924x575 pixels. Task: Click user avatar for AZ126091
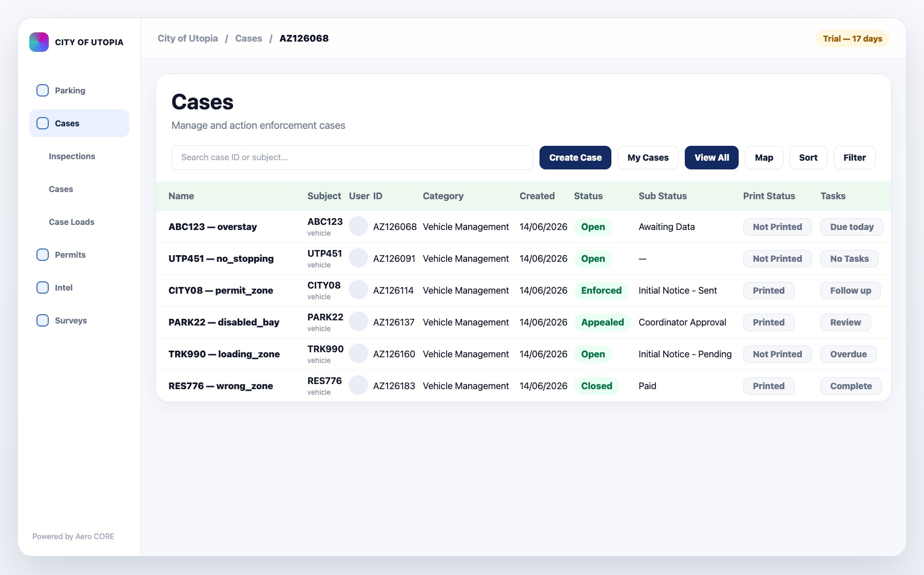click(x=358, y=258)
